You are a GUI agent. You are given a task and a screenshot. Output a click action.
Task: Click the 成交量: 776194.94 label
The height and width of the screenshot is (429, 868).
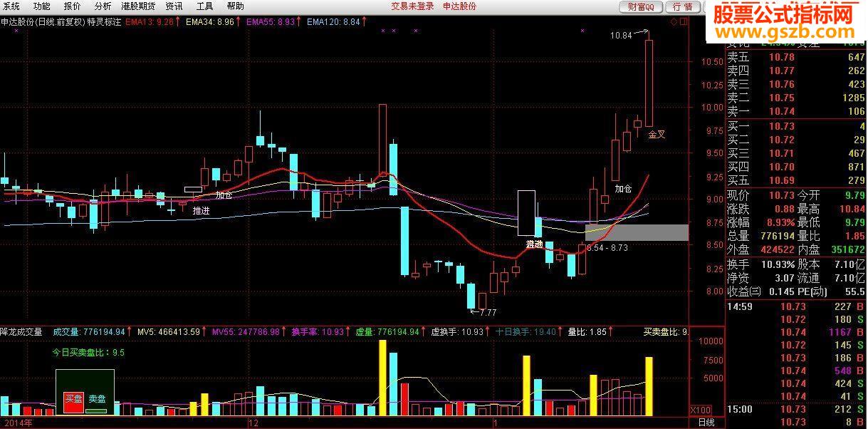[x=88, y=331]
